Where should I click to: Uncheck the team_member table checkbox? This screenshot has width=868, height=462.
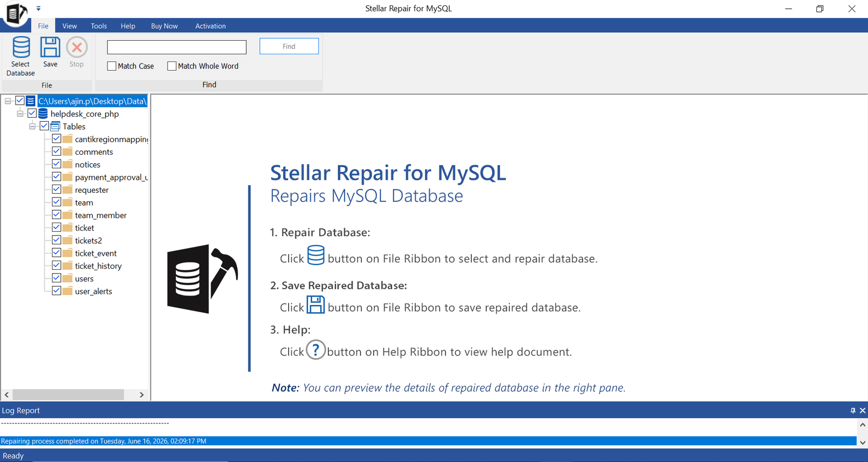56,214
